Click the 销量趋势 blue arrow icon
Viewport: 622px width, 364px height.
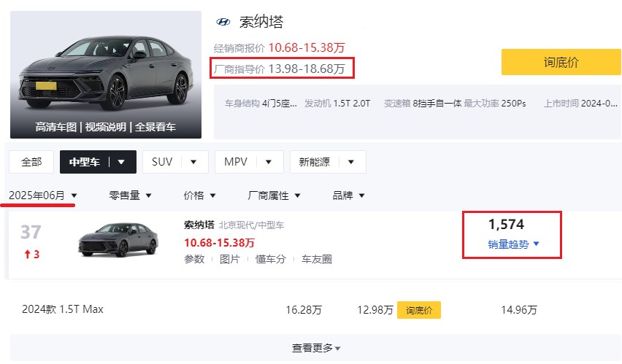tap(537, 244)
